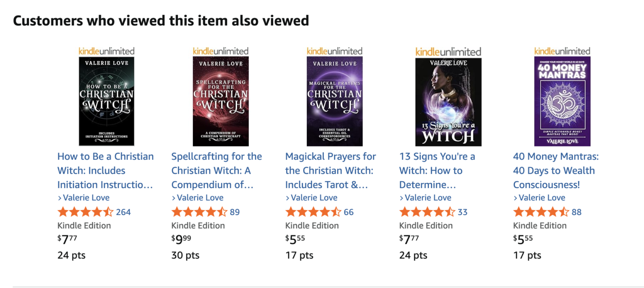Click the Magickal Prayers book cover image
Image resolution: width=644 pixels, height=288 pixels.
pyautogui.click(x=335, y=101)
